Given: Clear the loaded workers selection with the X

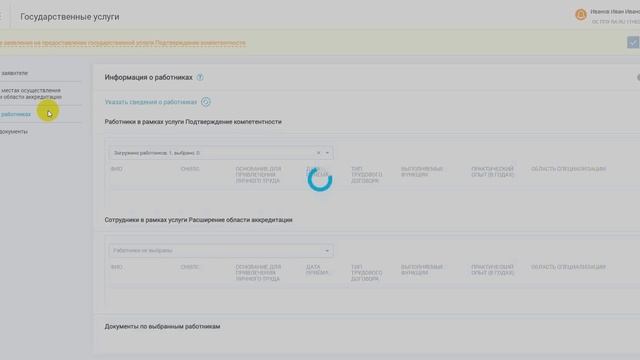Looking at the screenshot, I should point(318,153).
